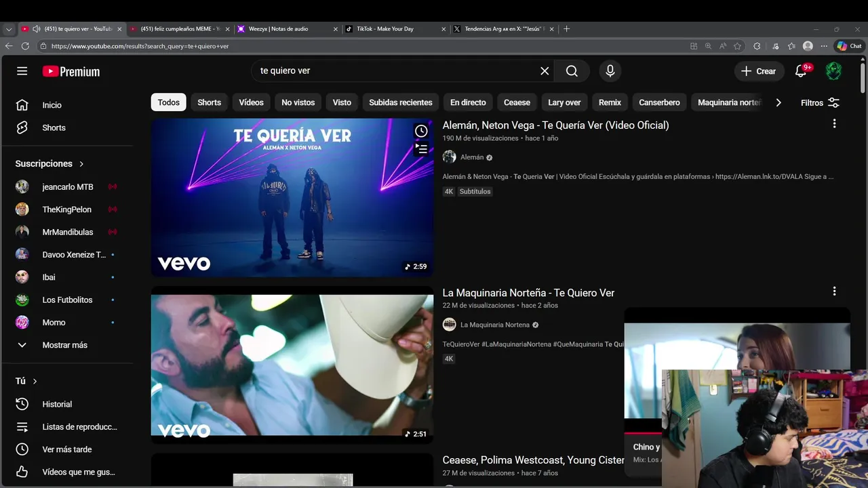
Task: Switch to TikTok Make Your Day tab
Action: [395, 29]
